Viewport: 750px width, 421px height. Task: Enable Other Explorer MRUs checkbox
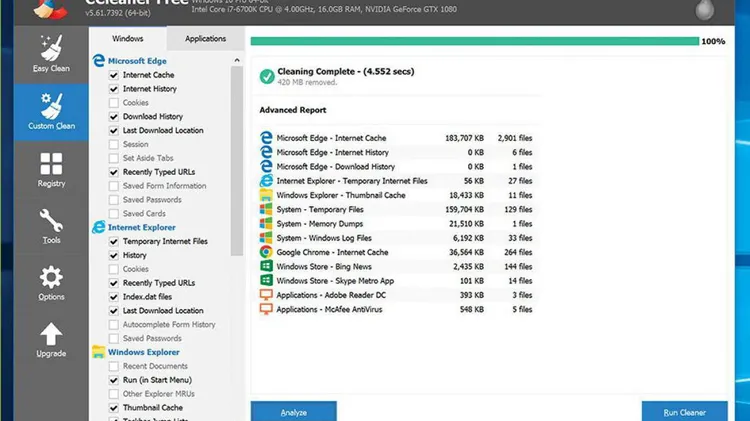click(114, 394)
